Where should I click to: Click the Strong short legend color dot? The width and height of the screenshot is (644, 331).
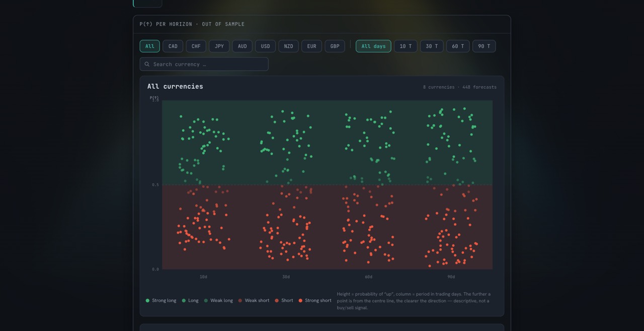pyautogui.click(x=300, y=301)
